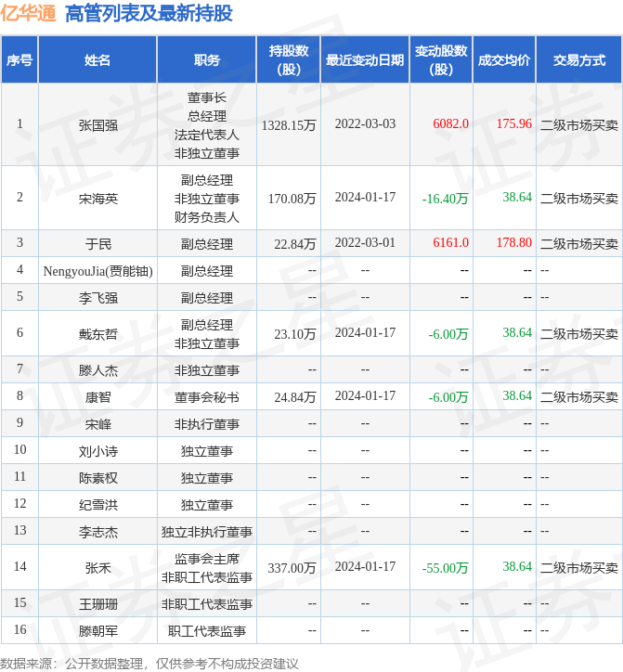Click the 职工代表监事 position for 滕朝军
This screenshot has height=672, width=623.
tap(207, 631)
